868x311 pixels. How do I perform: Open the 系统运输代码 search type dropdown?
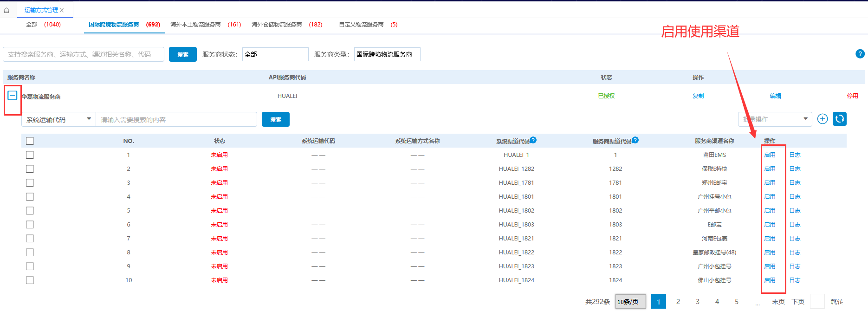(x=58, y=119)
